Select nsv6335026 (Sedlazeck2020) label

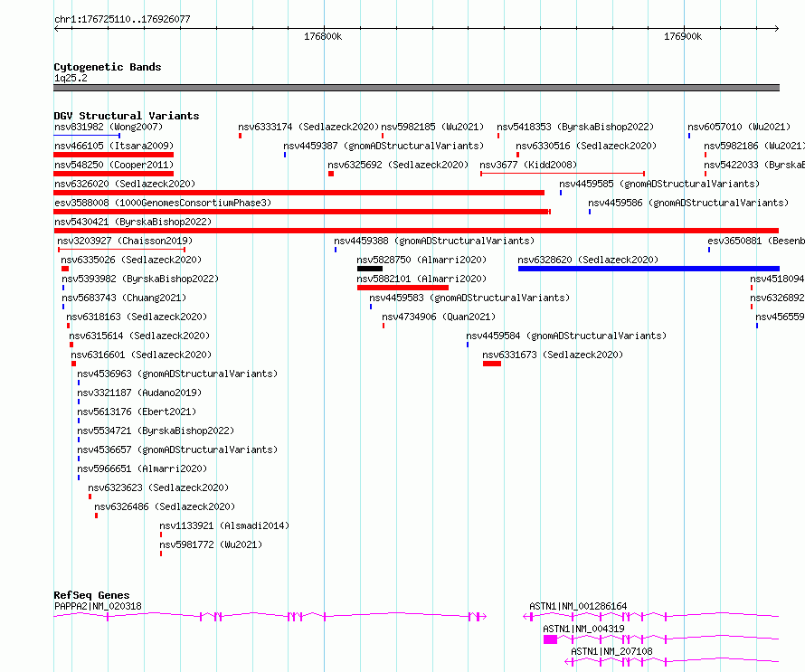coord(131,260)
